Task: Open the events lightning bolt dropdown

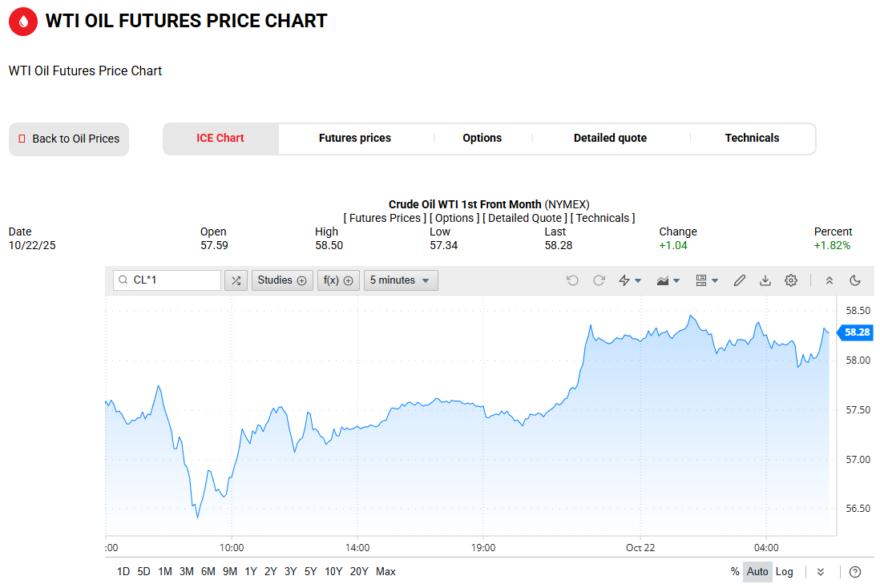Action: (x=630, y=280)
